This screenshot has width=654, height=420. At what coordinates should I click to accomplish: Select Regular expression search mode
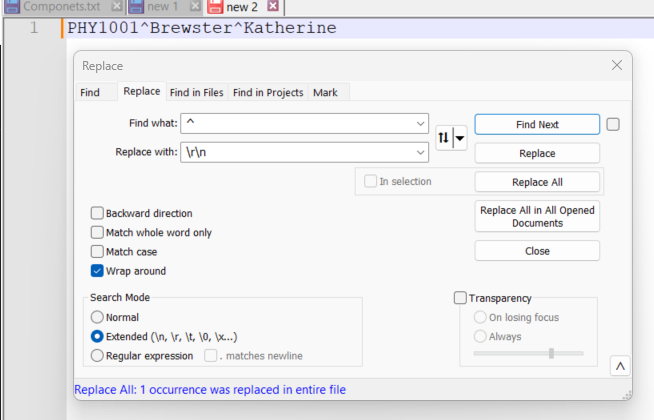coord(97,355)
